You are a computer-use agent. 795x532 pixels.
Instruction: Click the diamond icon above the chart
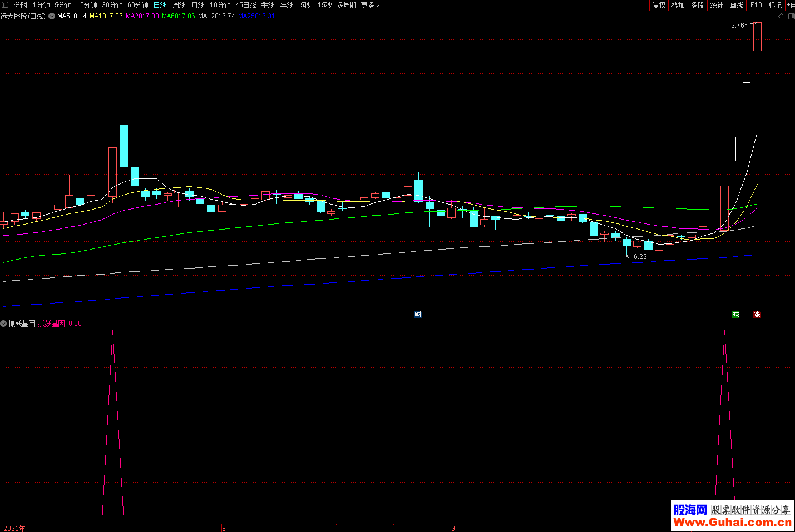click(781, 17)
